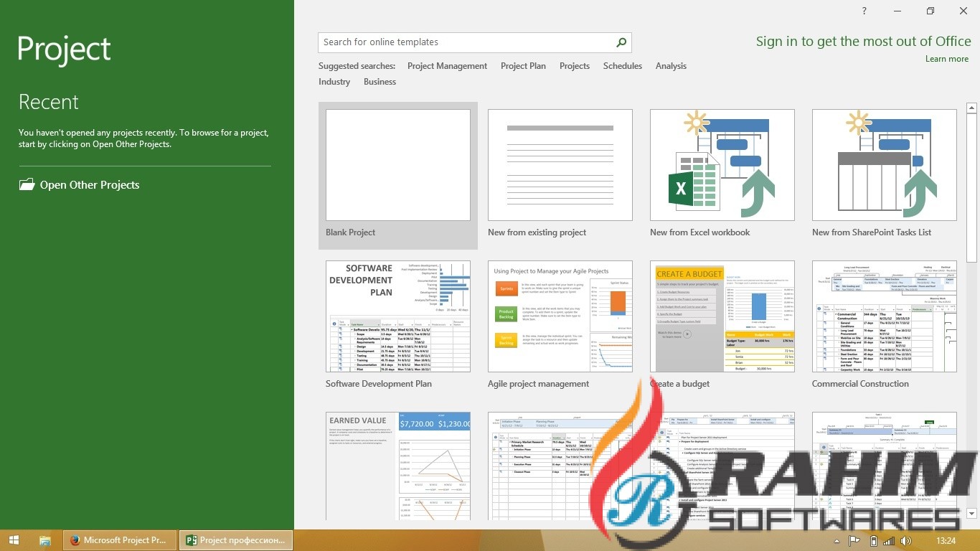
Task: Select the New from Excel workbook template icon
Action: (722, 164)
